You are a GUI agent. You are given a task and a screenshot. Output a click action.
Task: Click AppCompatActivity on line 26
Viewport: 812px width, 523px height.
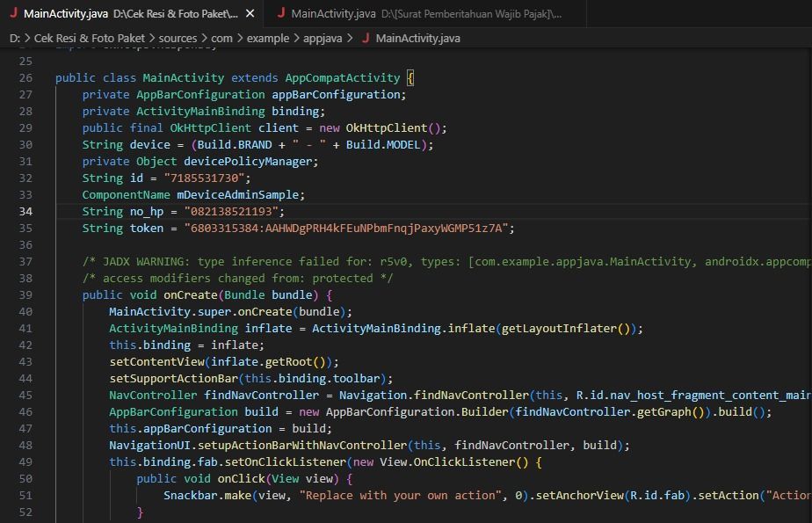(x=343, y=77)
